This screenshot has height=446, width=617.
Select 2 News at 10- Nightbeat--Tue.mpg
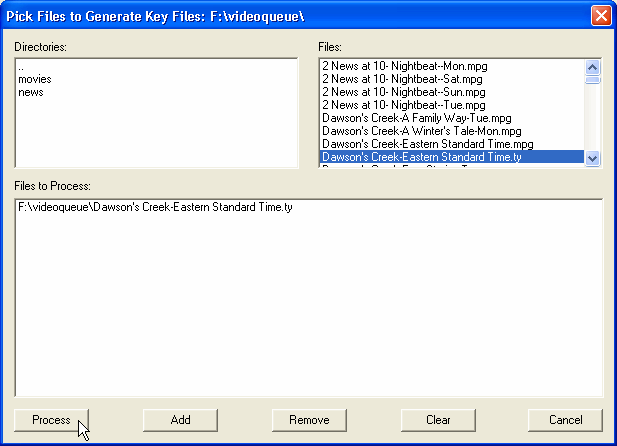452,105
